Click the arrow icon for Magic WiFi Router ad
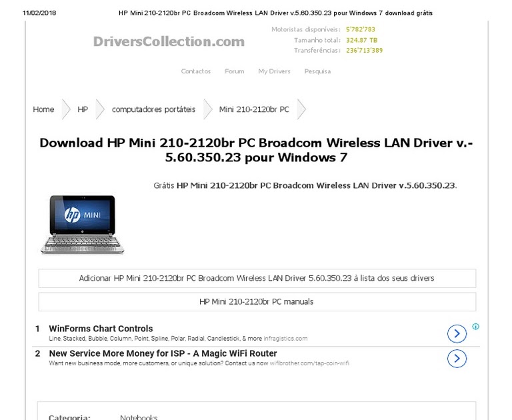512x420 pixels. click(x=457, y=358)
